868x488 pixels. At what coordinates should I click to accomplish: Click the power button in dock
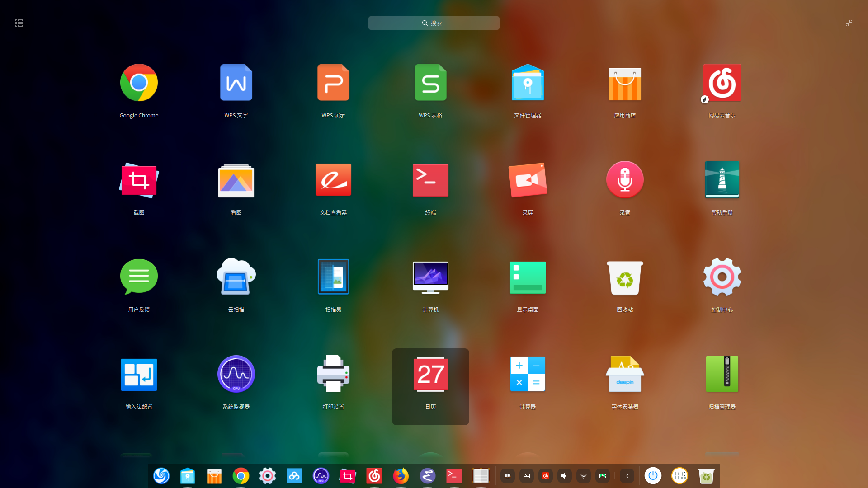[653, 476]
